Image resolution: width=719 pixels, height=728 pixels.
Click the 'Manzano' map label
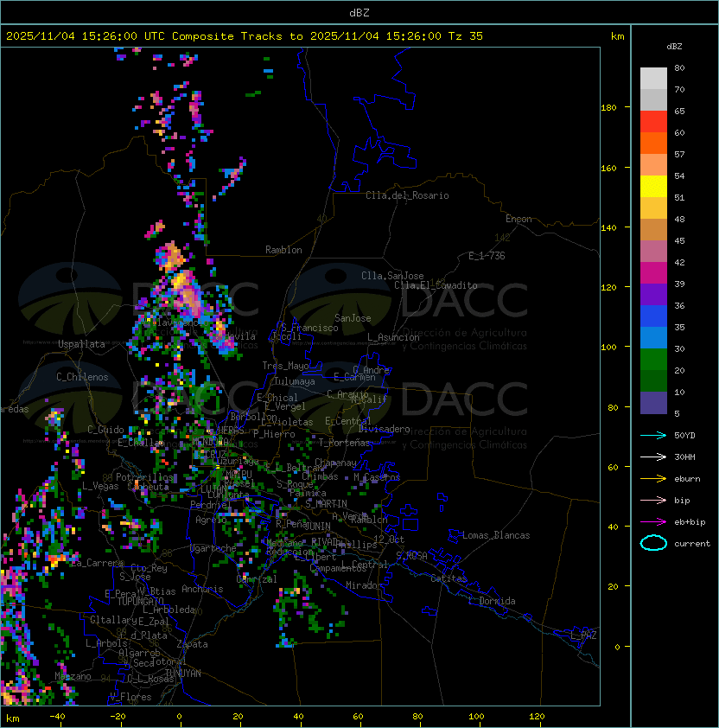tap(73, 676)
